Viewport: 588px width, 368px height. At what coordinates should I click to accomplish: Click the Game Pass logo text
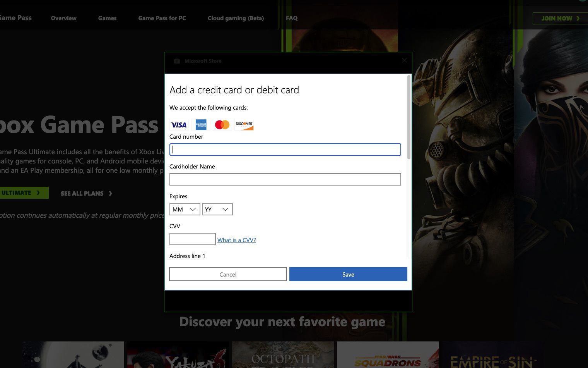(x=16, y=18)
